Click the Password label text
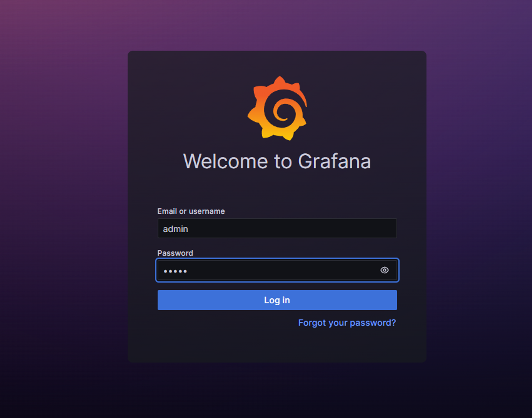This screenshot has width=532, height=418. point(175,253)
